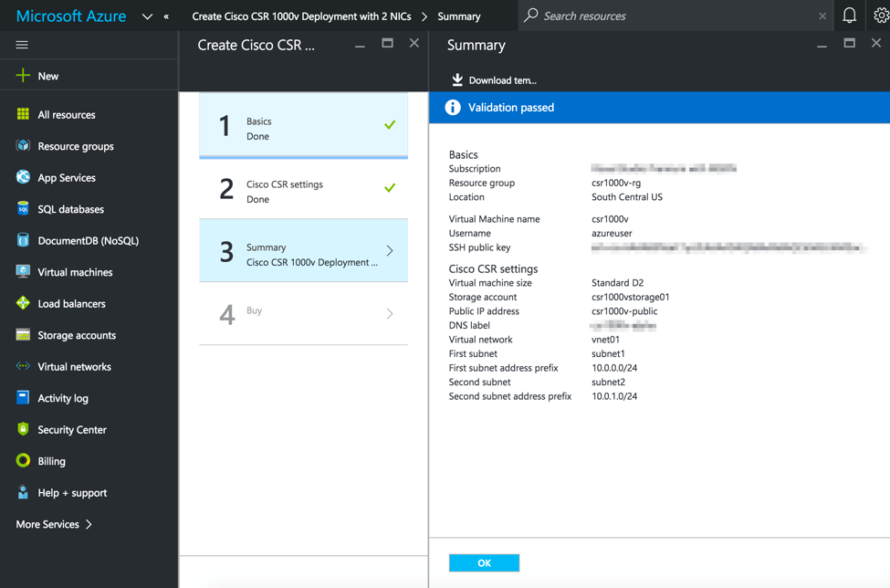This screenshot has width=890, height=588.
Task: Open Activity log icon
Action: 23,398
